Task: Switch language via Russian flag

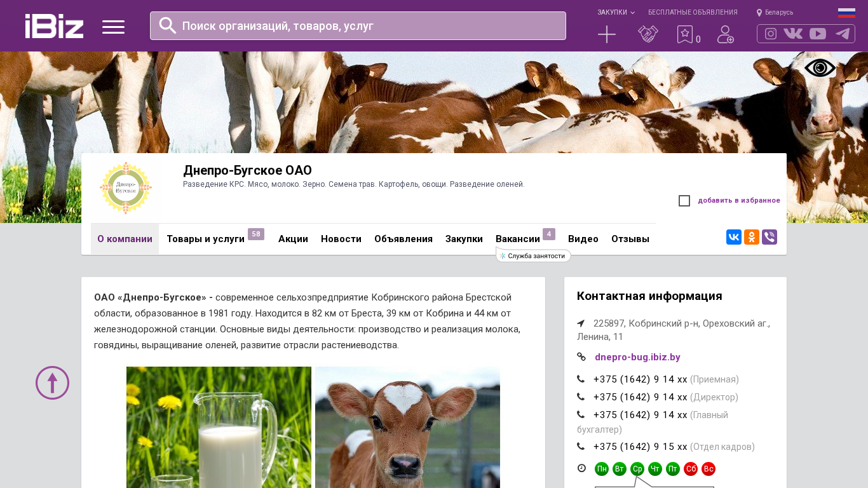Action: pyautogui.click(x=846, y=13)
